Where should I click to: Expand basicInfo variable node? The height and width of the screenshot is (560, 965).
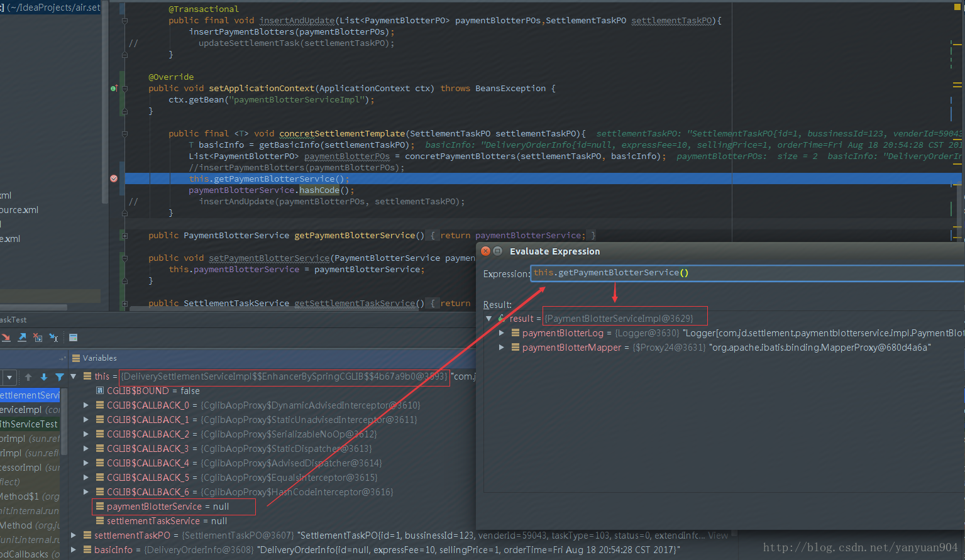74,550
